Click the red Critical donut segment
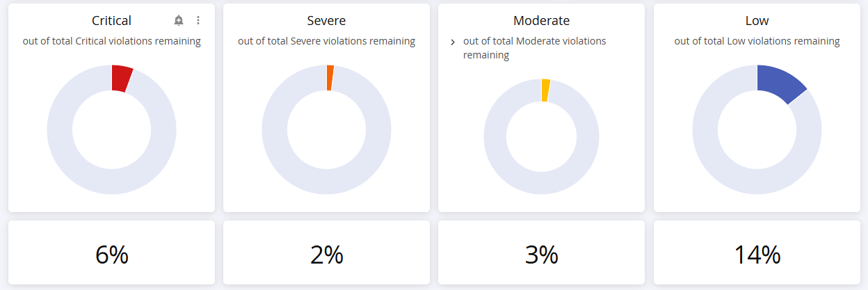Screen dimensions: 868x290 [120, 78]
